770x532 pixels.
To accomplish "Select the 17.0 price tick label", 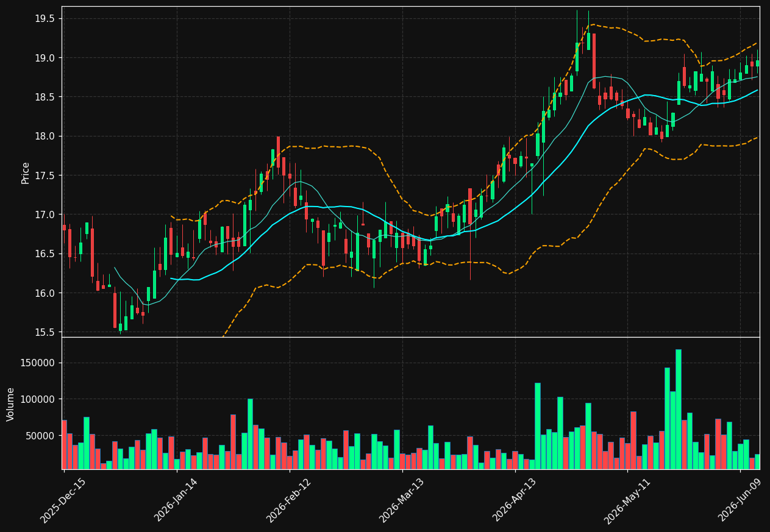I will click(46, 215).
